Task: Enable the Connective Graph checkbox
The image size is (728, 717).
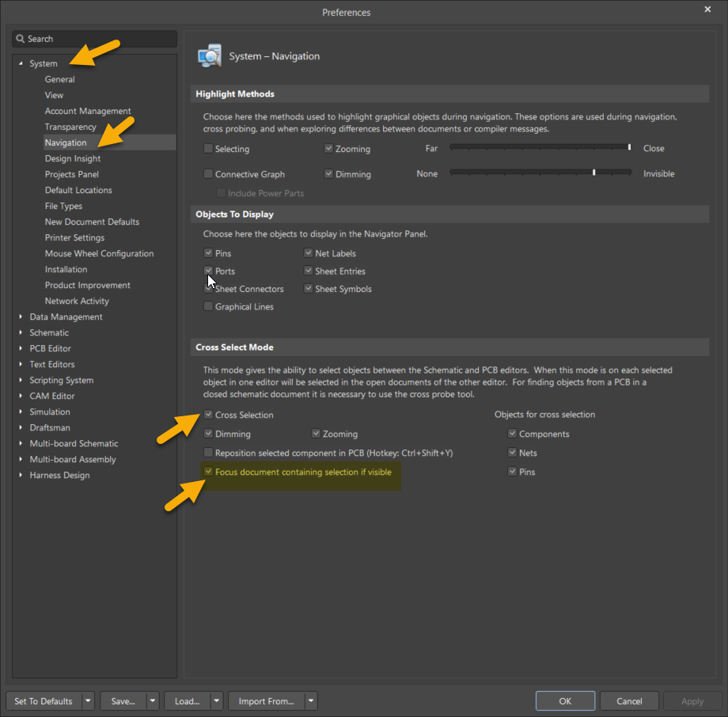Action: (x=208, y=173)
